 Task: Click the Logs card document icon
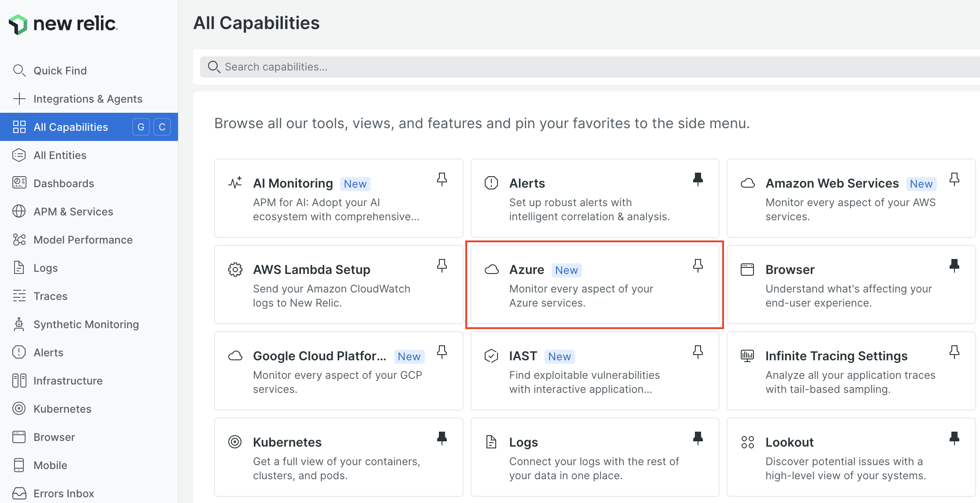click(x=491, y=442)
